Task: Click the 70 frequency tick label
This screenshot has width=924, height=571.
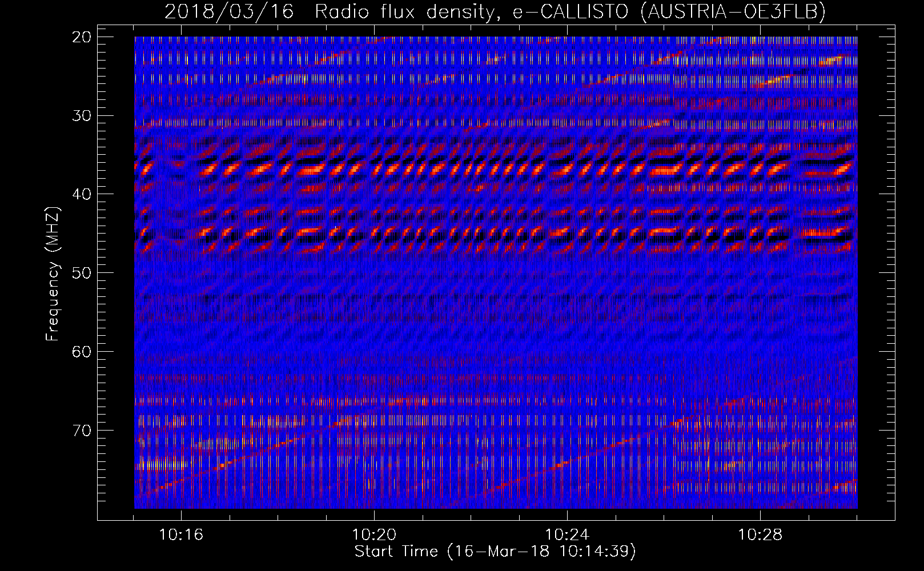Action: [x=82, y=430]
